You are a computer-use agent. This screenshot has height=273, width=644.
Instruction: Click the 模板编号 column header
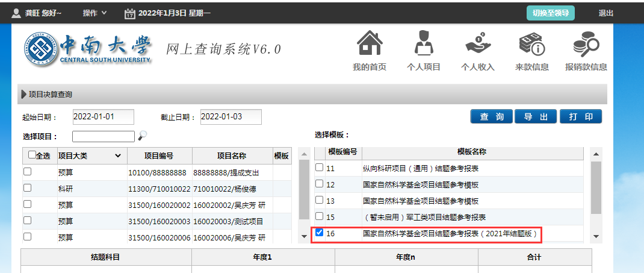(x=343, y=152)
